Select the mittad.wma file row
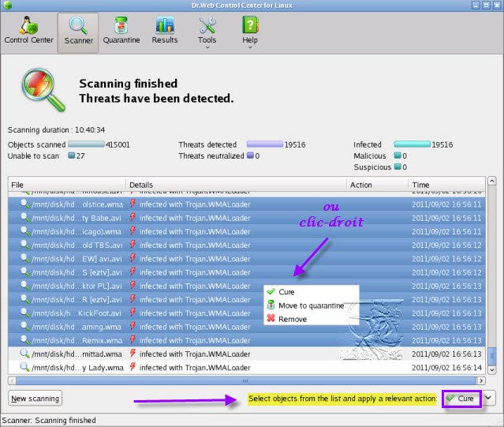 247,354
